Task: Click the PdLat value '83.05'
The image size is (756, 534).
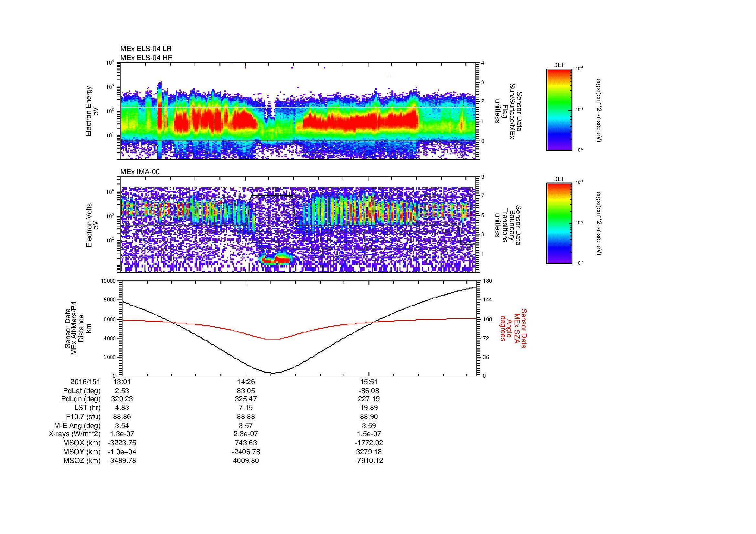Action: (x=246, y=391)
